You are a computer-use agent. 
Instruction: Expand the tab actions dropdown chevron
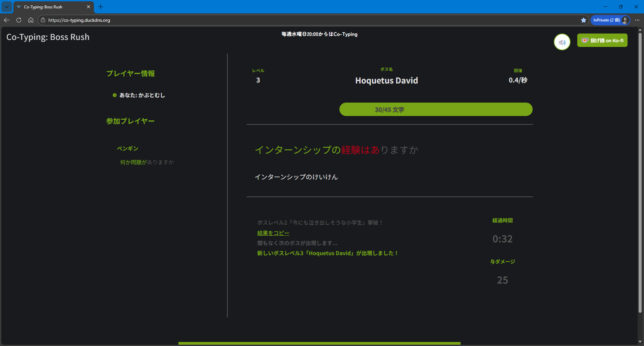click(7, 7)
